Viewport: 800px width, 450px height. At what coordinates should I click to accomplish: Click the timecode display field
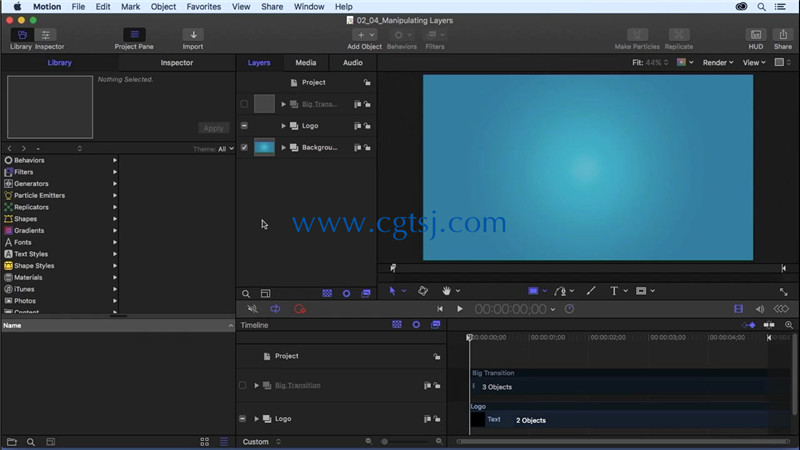pyautogui.click(x=510, y=309)
